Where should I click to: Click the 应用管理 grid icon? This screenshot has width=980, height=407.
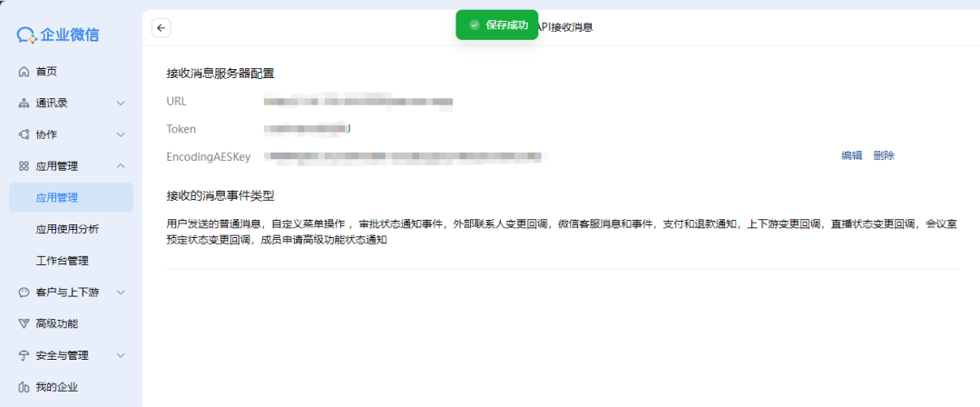pyautogui.click(x=24, y=166)
